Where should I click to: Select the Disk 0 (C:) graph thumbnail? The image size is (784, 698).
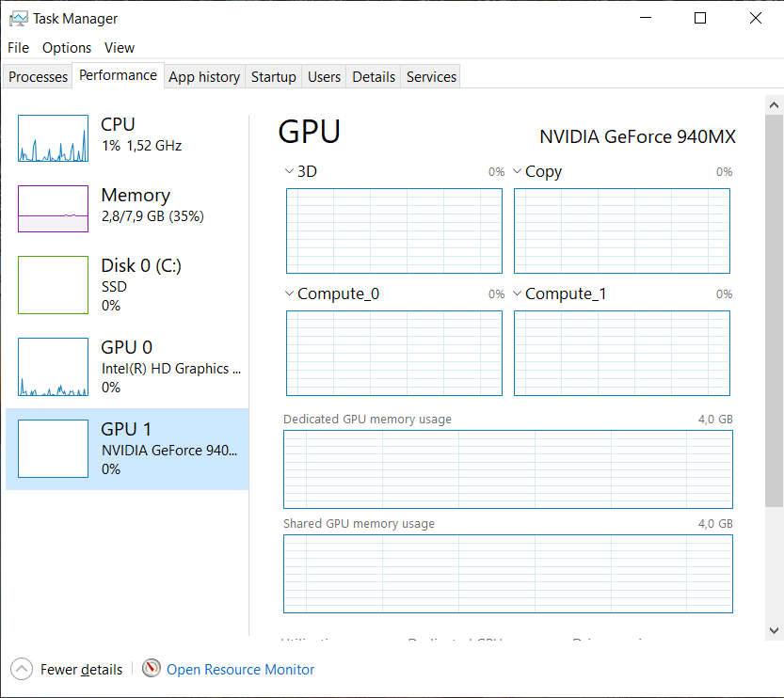coord(53,284)
